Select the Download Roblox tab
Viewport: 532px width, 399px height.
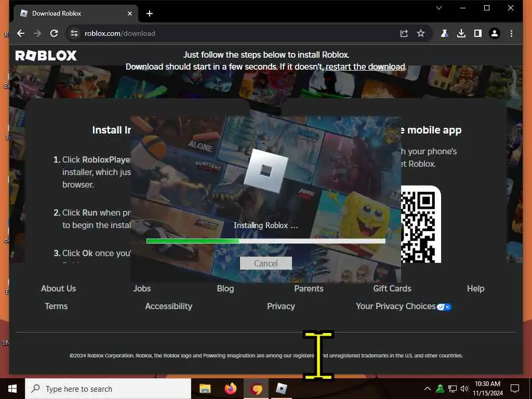(76, 14)
